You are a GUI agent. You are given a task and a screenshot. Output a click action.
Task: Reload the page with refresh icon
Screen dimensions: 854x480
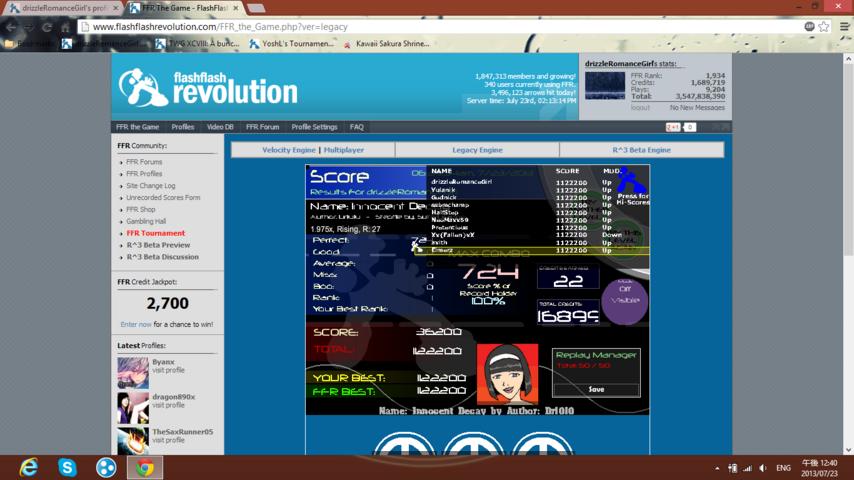click(47, 27)
